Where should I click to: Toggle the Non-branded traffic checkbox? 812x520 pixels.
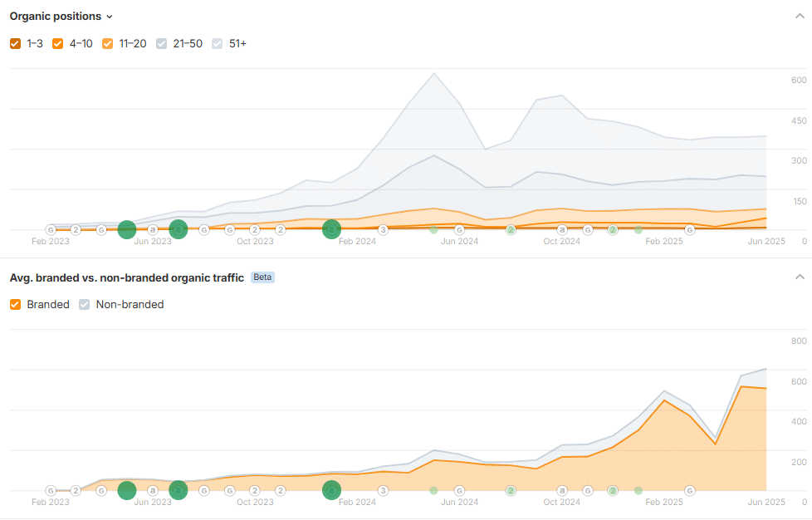[85, 304]
